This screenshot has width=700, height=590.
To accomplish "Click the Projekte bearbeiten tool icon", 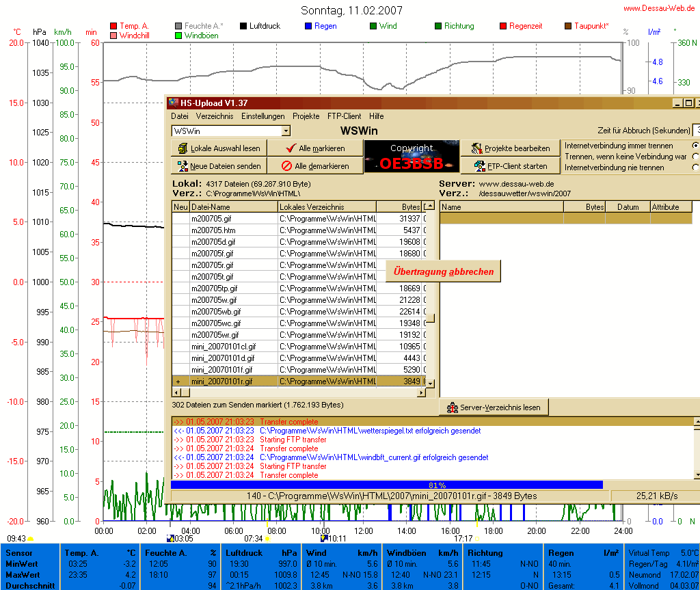I will pyautogui.click(x=476, y=148).
